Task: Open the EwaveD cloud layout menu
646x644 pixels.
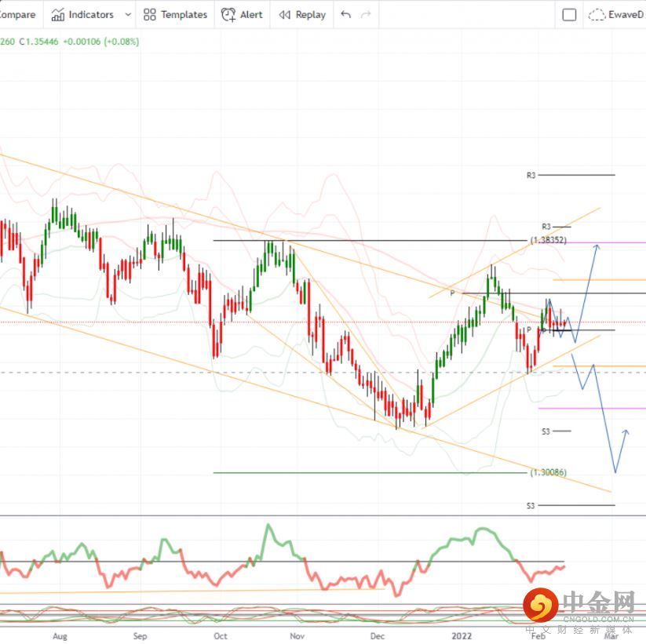Action: pyautogui.click(x=616, y=15)
